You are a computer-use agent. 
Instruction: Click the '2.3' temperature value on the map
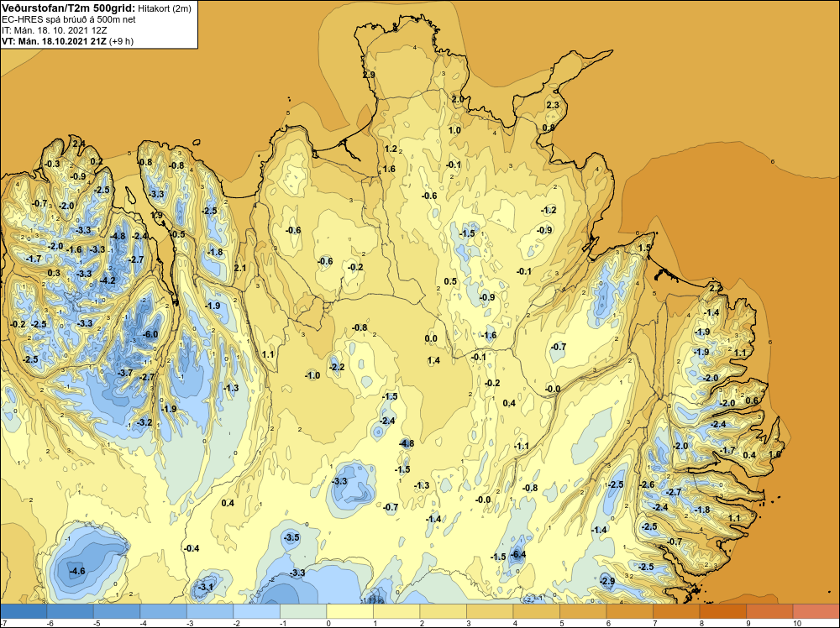553,105
